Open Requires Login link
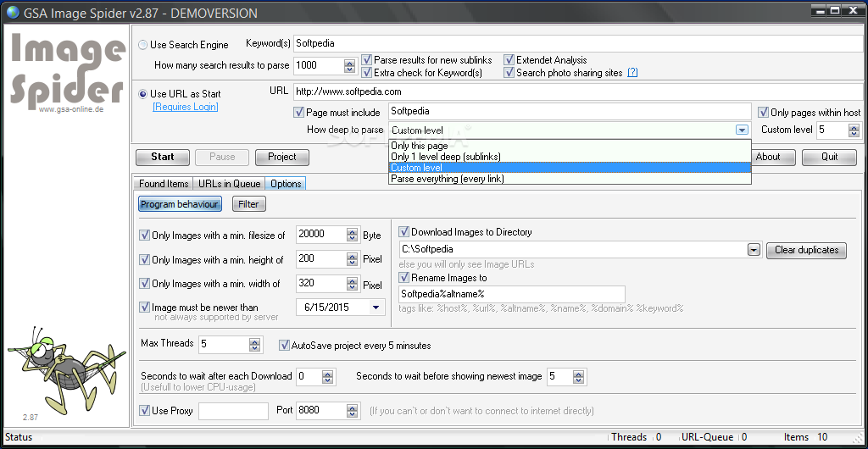The image size is (868, 449). 186,107
